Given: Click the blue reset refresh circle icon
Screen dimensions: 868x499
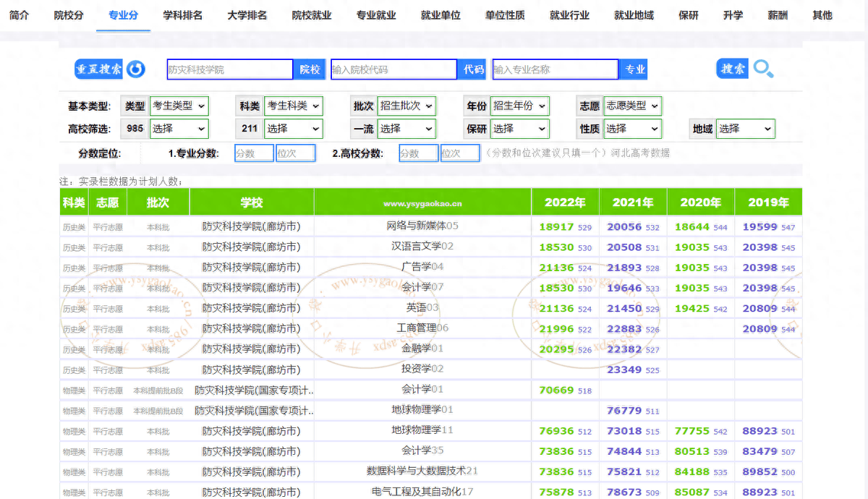Looking at the screenshot, I should [136, 69].
